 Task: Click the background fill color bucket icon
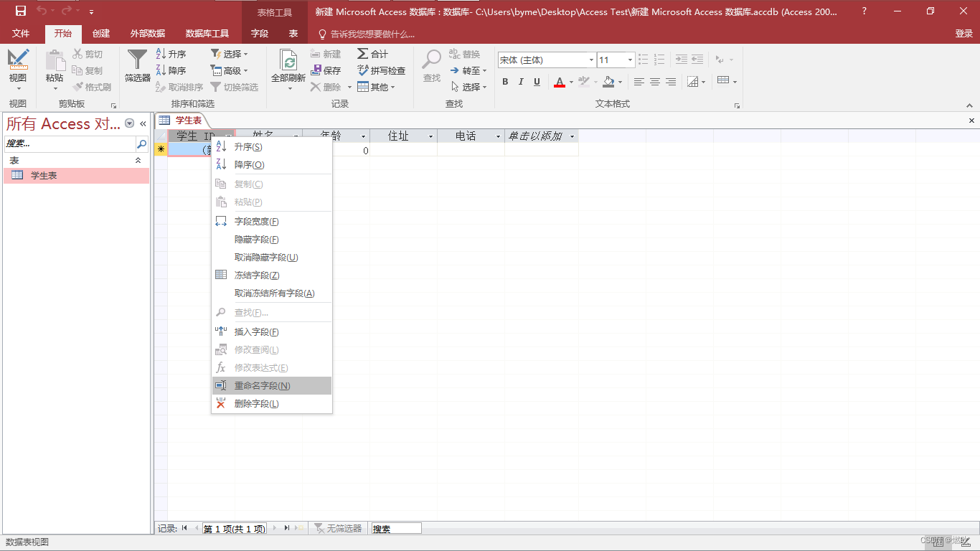(x=608, y=82)
